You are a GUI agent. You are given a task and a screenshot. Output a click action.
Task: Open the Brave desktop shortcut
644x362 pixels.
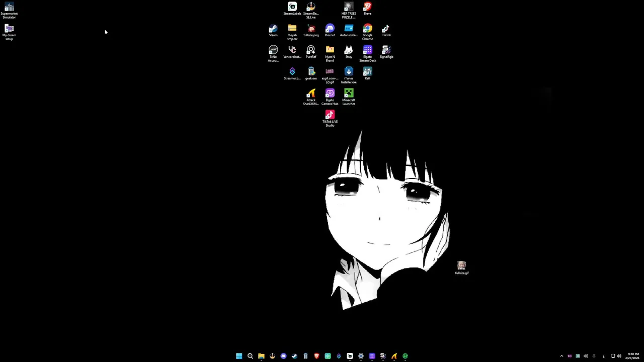[x=368, y=9]
